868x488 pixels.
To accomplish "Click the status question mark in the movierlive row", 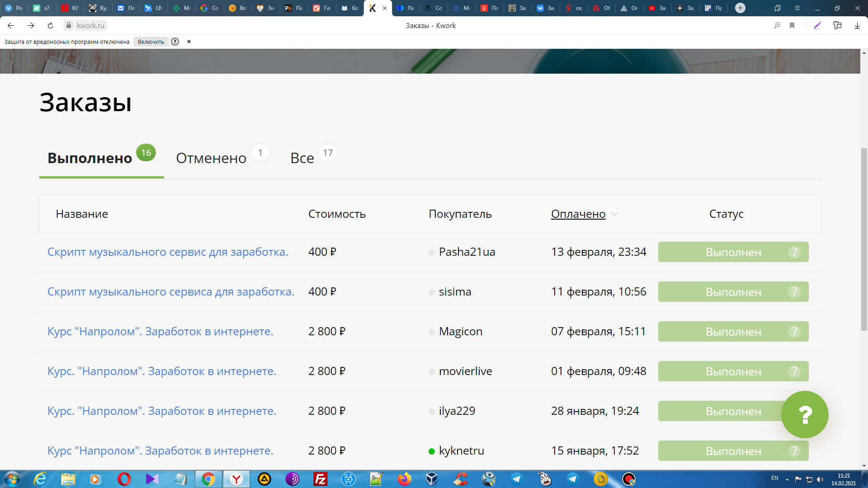I will coord(794,371).
